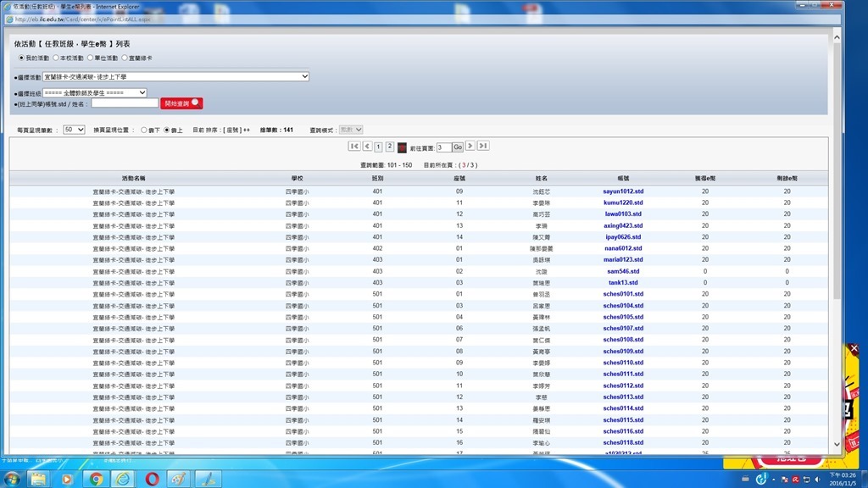Open File Explorer from the taskbar

pos(38,479)
